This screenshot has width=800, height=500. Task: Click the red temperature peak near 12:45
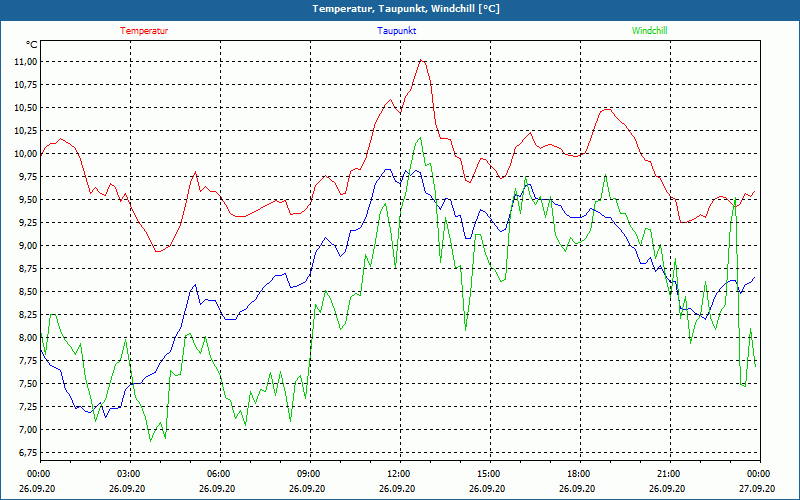pos(421,60)
